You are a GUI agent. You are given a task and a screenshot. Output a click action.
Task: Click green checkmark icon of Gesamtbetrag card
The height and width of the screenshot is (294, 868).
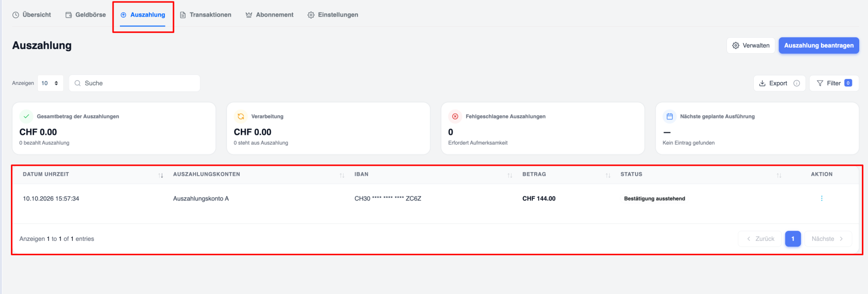click(x=26, y=116)
